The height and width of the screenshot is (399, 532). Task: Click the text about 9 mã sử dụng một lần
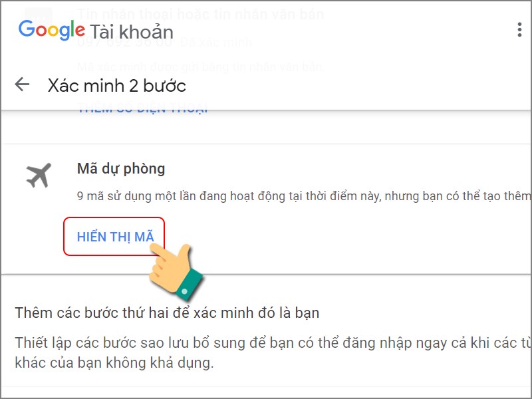click(304, 196)
